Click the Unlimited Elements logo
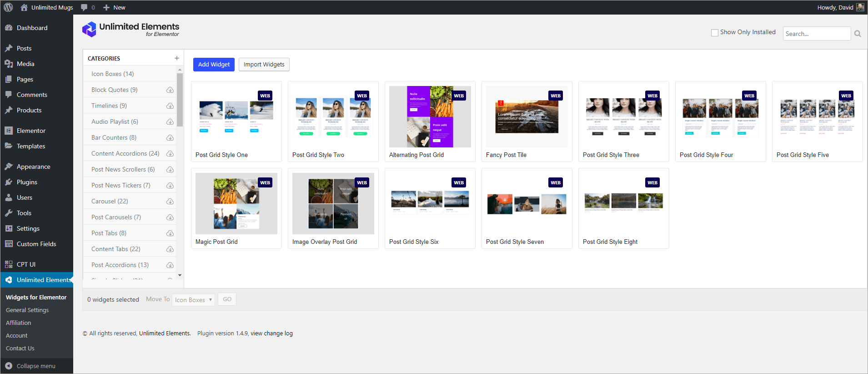Image resolution: width=868 pixels, height=374 pixels. pos(130,29)
